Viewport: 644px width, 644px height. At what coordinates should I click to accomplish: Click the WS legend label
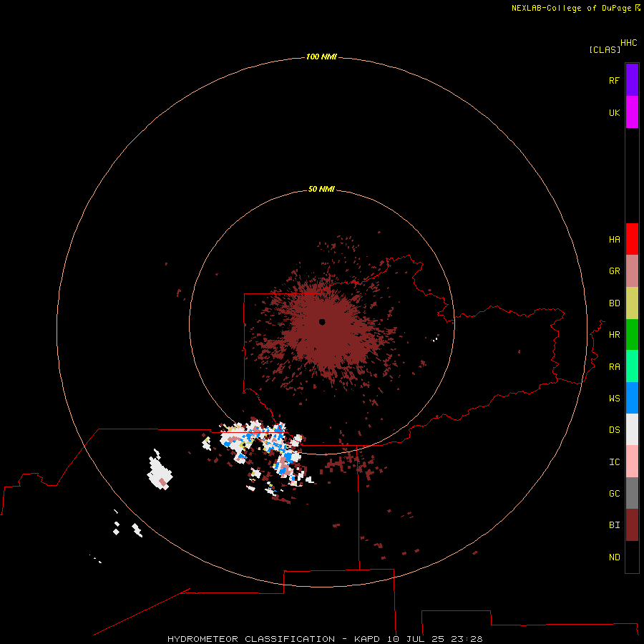coord(614,398)
